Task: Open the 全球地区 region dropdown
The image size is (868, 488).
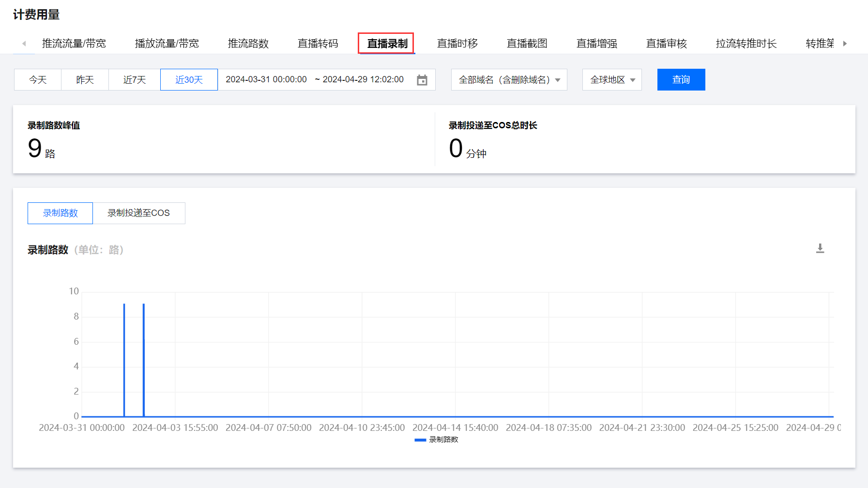Action: (x=612, y=80)
